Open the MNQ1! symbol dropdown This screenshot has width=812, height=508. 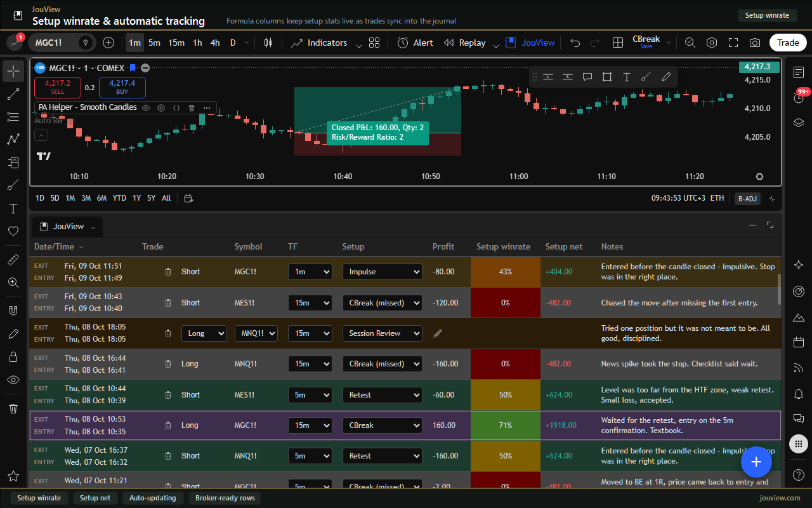(256, 333)
